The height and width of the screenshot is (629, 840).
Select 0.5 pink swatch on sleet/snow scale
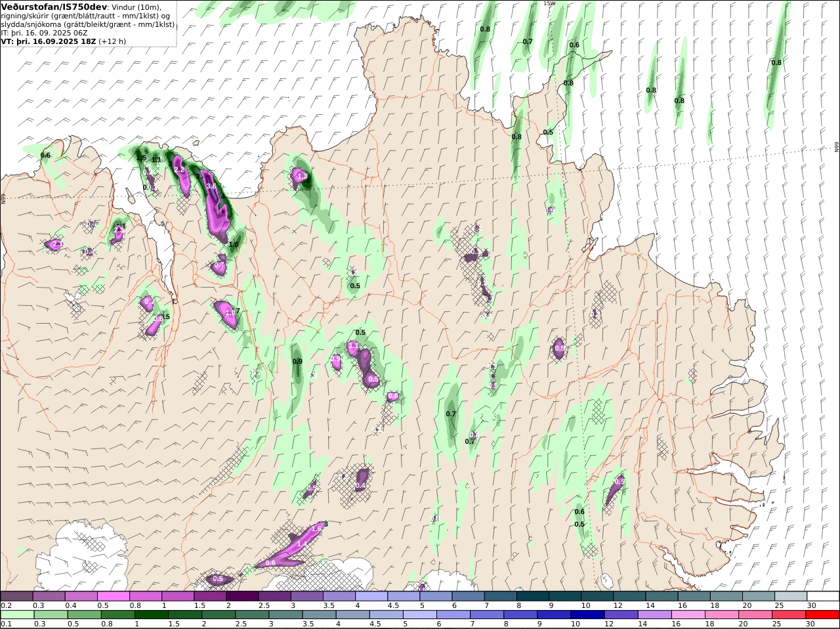(x=113, y=596)
